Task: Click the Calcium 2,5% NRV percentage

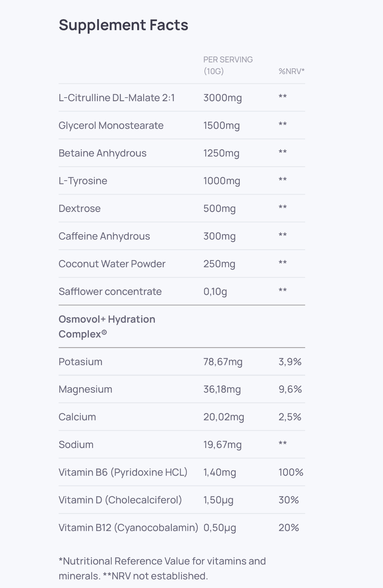Action: (x=290, y=417)
